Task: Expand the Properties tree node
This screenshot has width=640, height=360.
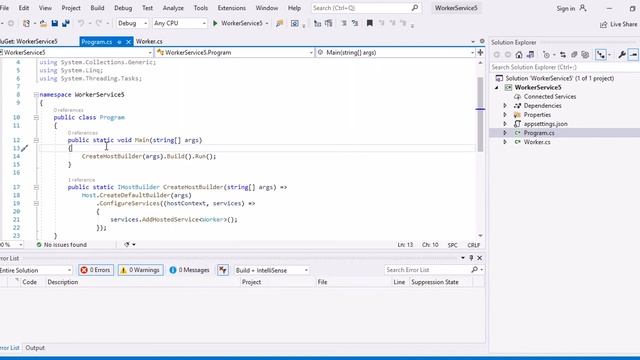Action: (505, 115)
